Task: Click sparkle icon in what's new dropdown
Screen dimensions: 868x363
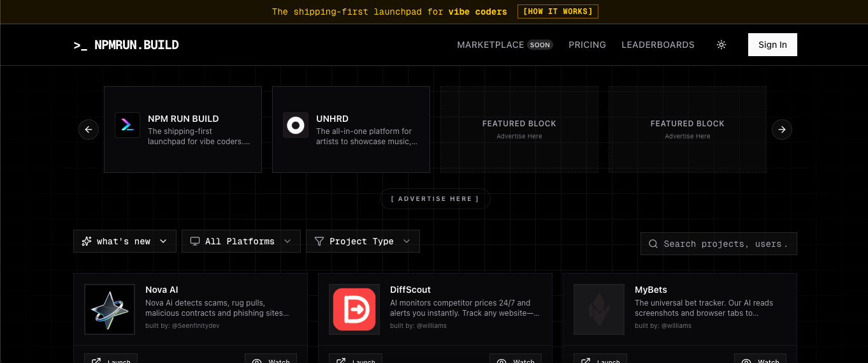Action: (x=87, y=241)
